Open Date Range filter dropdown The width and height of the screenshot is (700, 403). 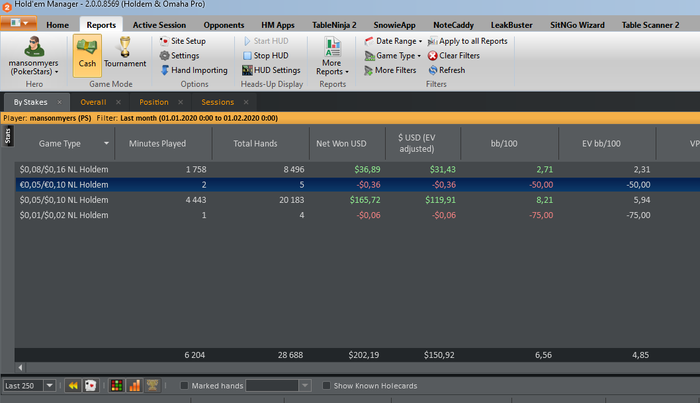pos(393,41)
